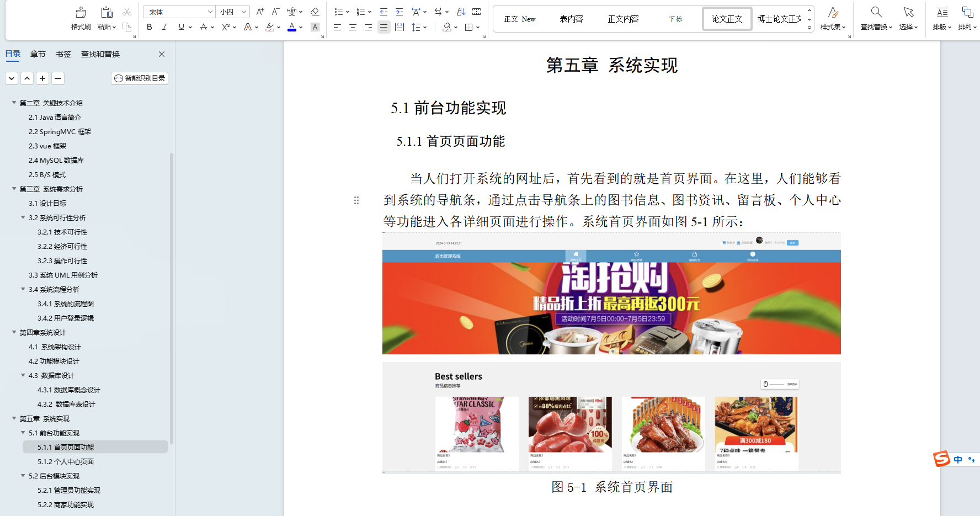Viewport: 980px width, 516px height.
Task: Open 查找替换 magnifier icon
Action: click(876, 12)
